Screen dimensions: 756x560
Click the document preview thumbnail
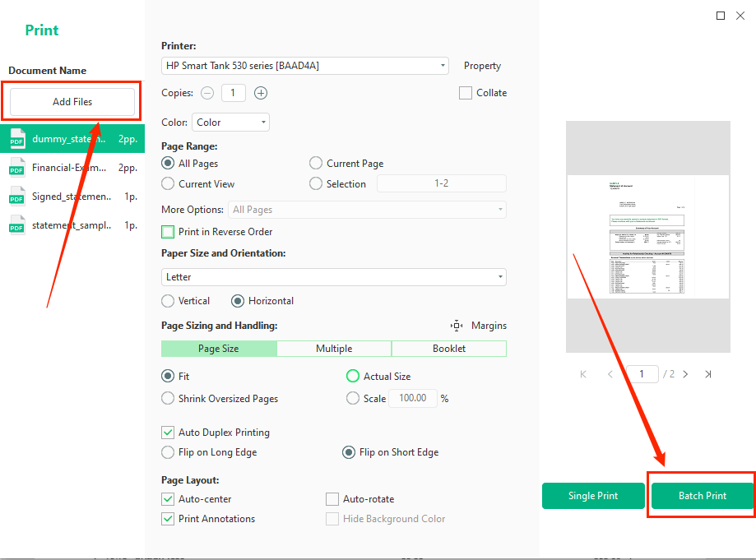pyautogui.click(x=648, y=237)
